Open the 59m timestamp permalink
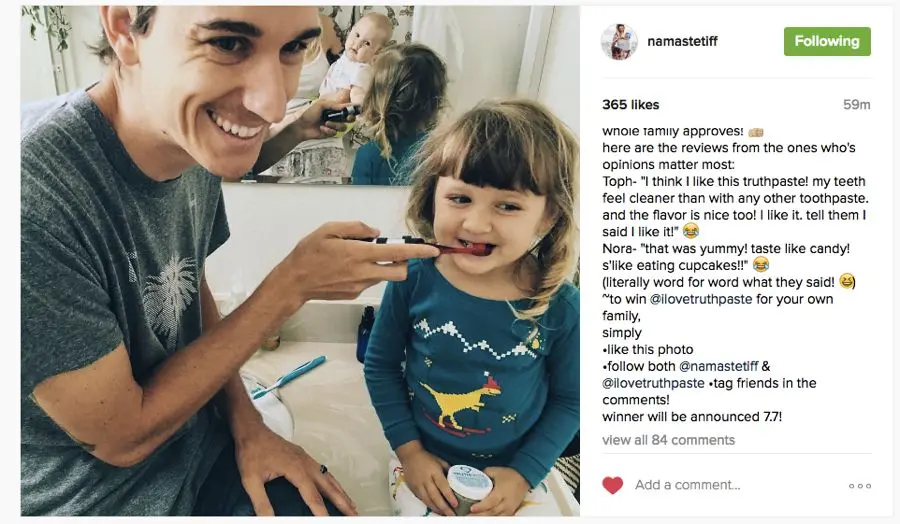 click(x=856, y=104)
